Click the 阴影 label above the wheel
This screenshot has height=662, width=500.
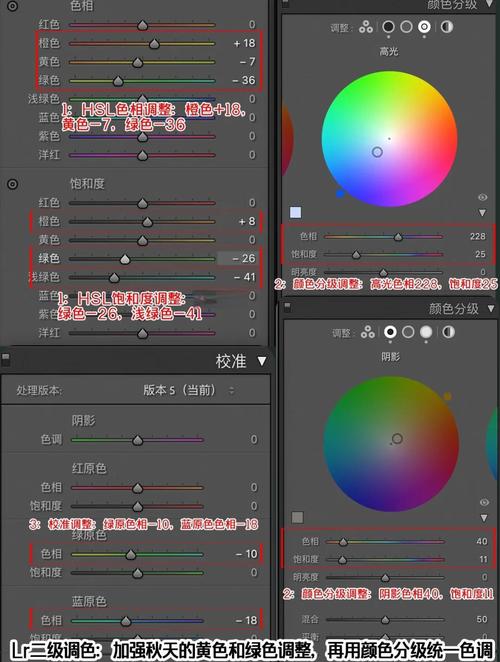[x=390, y=357]
